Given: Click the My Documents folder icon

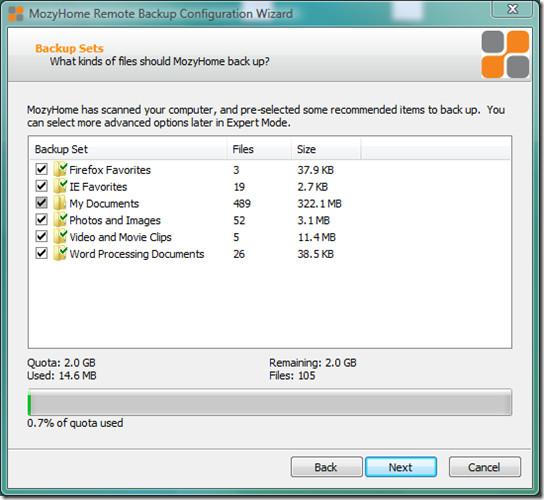Looking at the screenshot, I should pos(59,203).
